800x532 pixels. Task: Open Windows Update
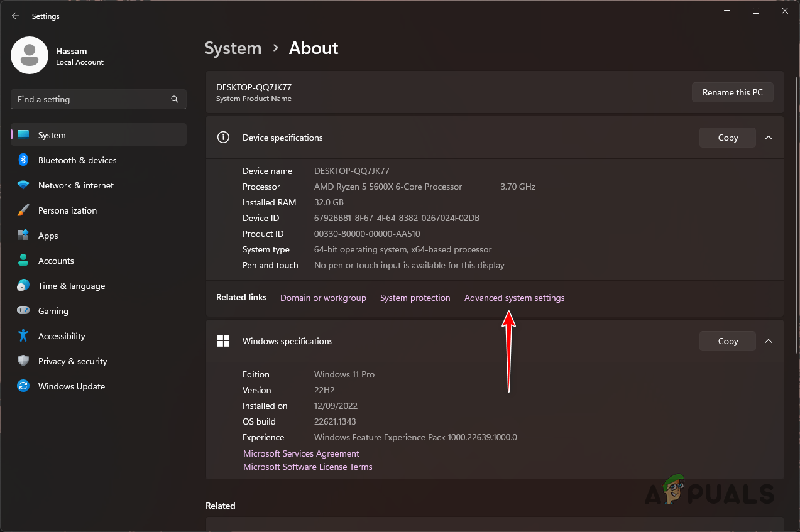pyautogui.click(x=71, y=386)
